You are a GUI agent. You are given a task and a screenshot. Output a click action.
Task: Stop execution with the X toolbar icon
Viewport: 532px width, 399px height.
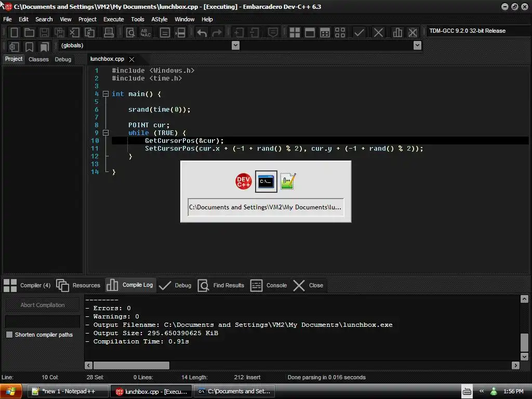[x=378, y=33]
